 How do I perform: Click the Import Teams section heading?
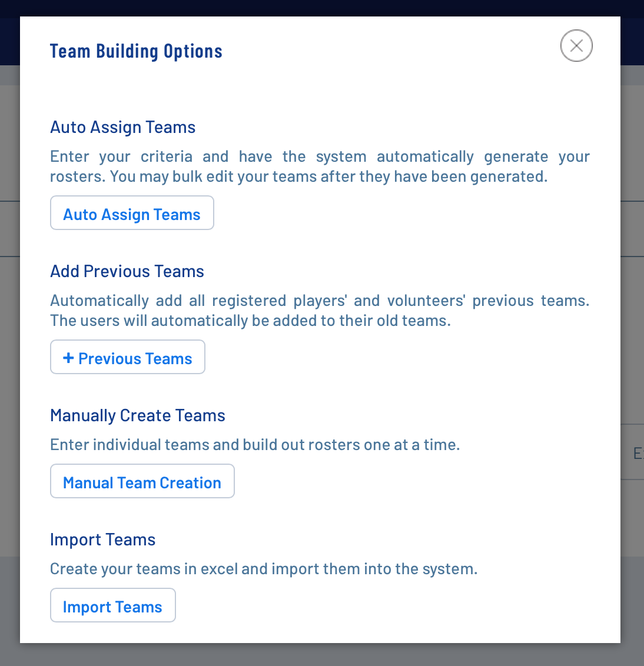pos(102,540)
